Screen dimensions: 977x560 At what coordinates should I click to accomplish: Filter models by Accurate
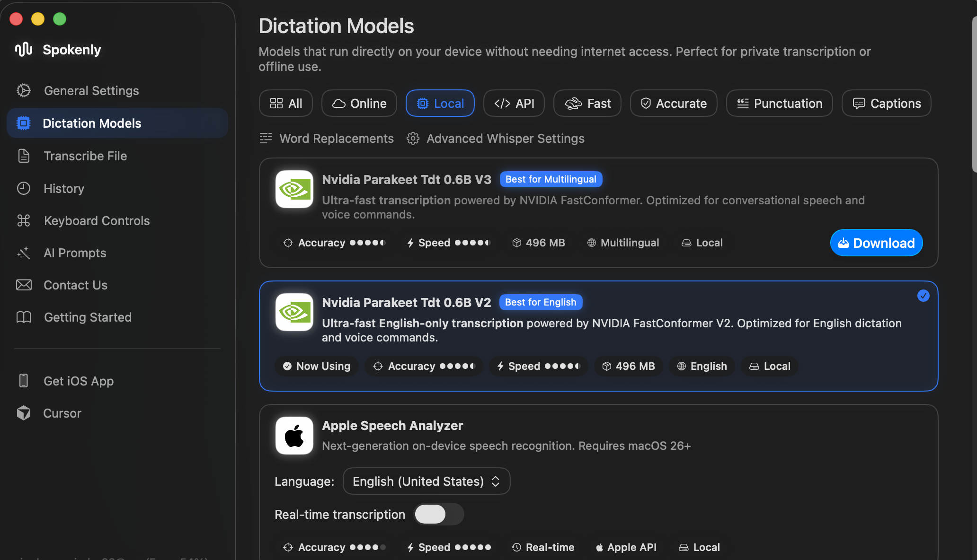click(x=674, y=104)
